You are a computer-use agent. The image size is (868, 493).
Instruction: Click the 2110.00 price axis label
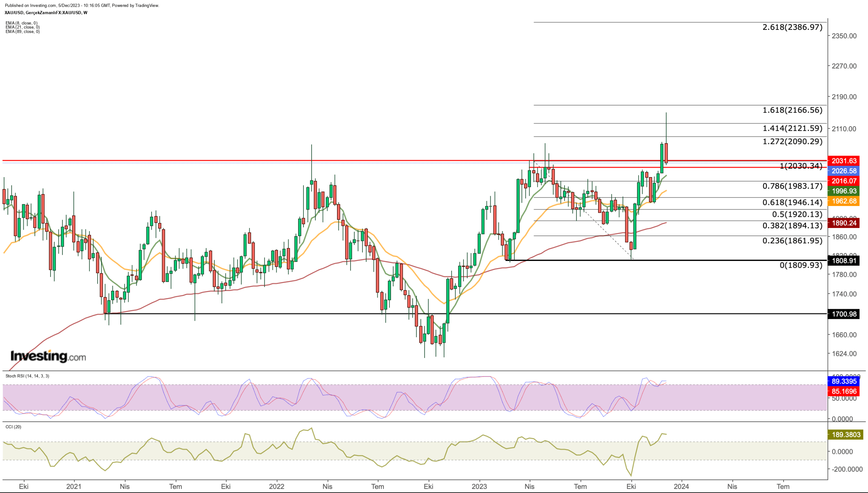(x=844, y=129)
